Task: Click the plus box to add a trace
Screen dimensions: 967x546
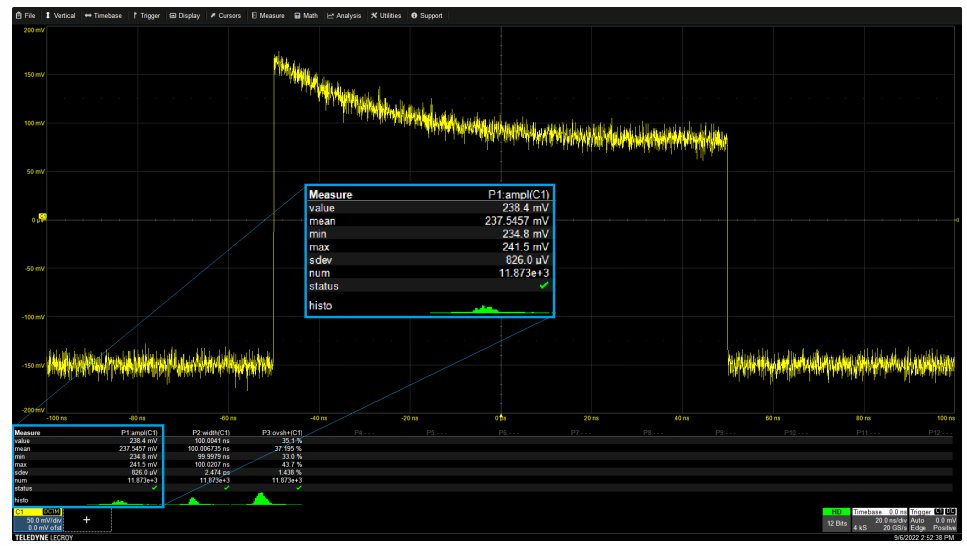Action: click(x=86, y=520)
